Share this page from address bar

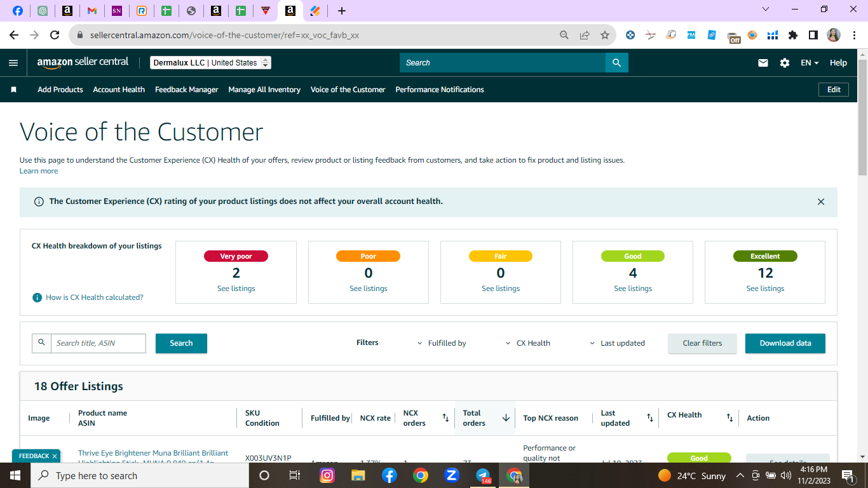click(x=585, y=35)
